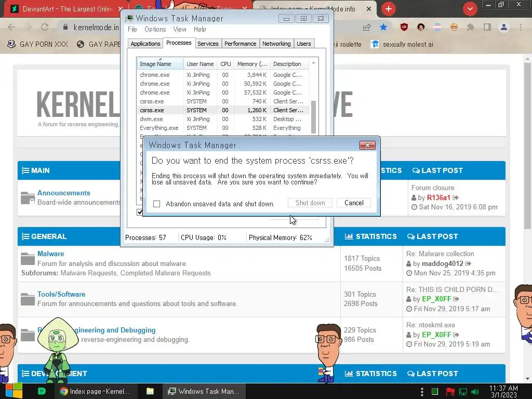Open File Explorer from the taskbar
The height and width of the screenshot is (399, 532).
point(150,391)
